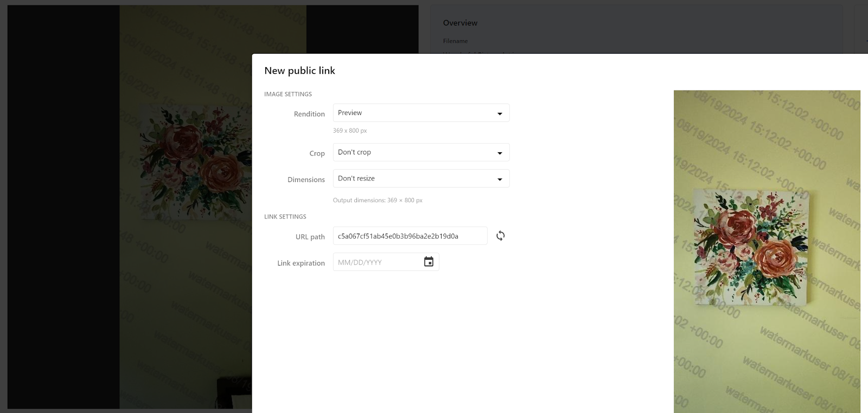Open the Rendition dropdown showing Preview
Screen dimensions: 868x413
point(421,113)
